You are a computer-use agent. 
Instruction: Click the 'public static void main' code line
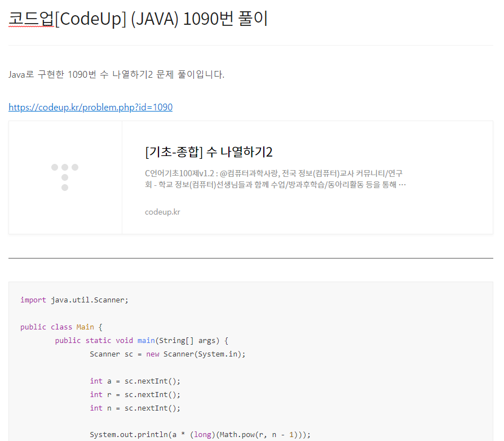pos(142,341)
